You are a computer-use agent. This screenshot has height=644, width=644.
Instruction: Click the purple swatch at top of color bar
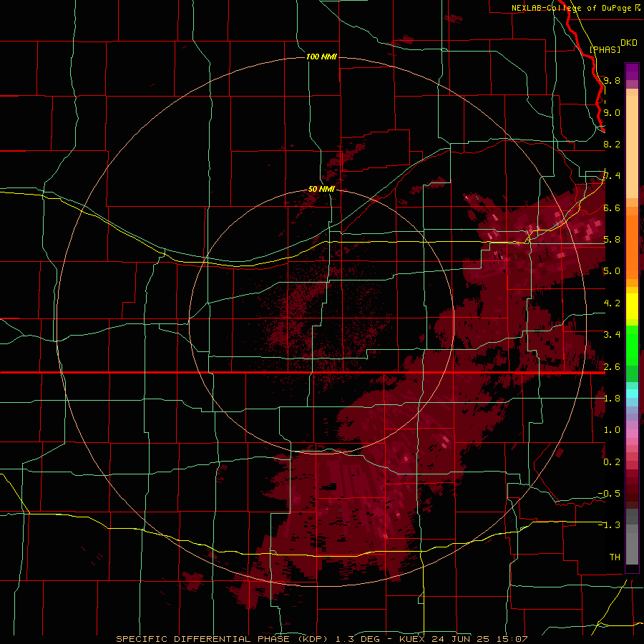[x=632, y=72]
